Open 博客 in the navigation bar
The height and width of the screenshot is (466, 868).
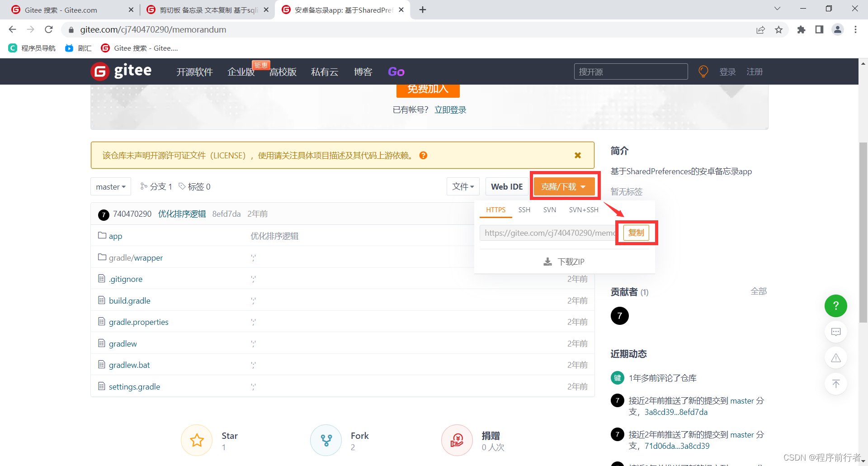363,72
